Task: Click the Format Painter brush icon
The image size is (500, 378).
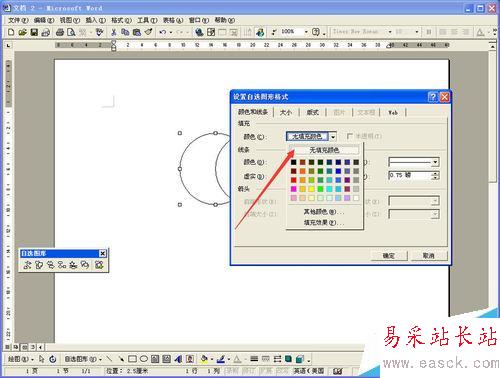Action: pyautogui.click(x=149, y=32)
